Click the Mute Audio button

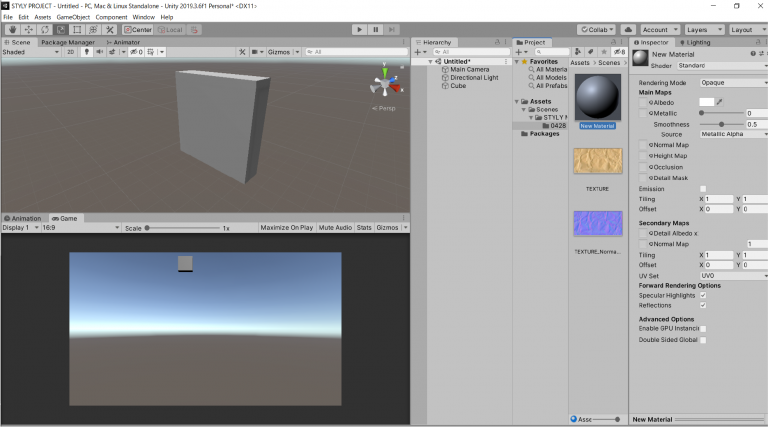tap(335, 228)
